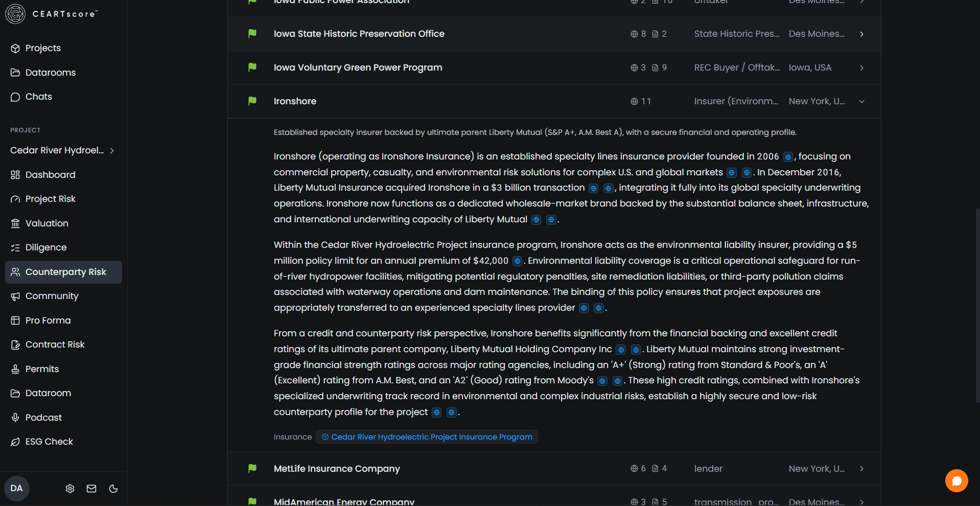This screenshot has width=980, height=506.
Task: Click the DA user avatar button
Action: coord(17,488)
